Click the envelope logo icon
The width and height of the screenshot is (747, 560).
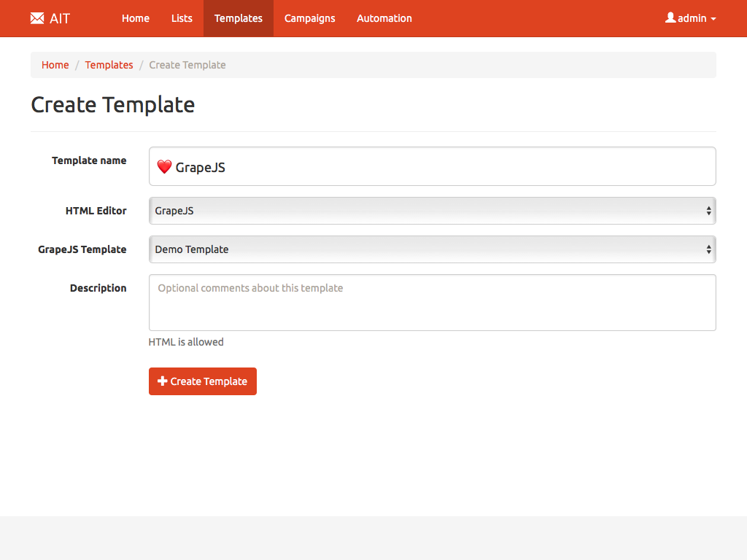click(37, 18)
